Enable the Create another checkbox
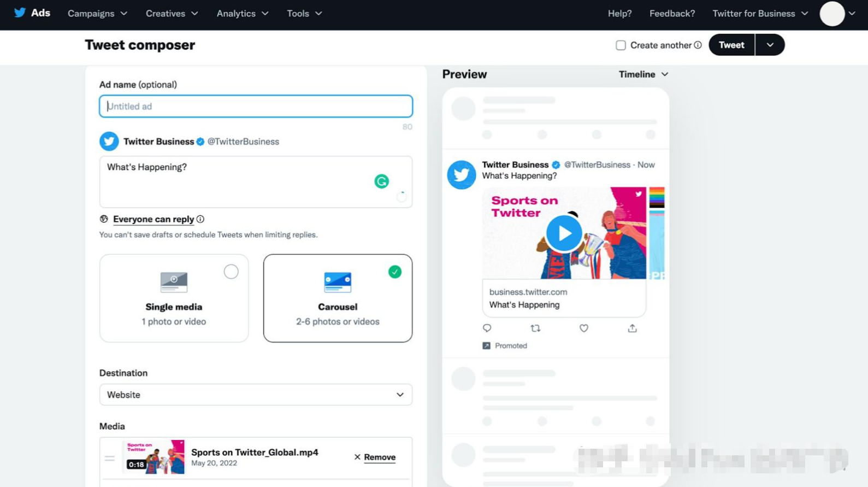Viewport: 868px width, 487px height. 621,45
